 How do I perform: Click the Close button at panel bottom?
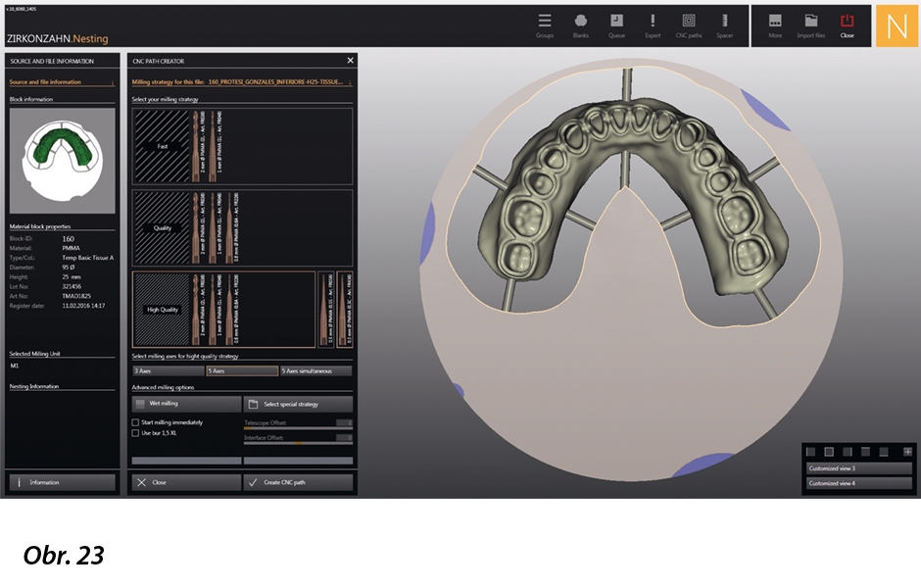(x=187, y=482)
